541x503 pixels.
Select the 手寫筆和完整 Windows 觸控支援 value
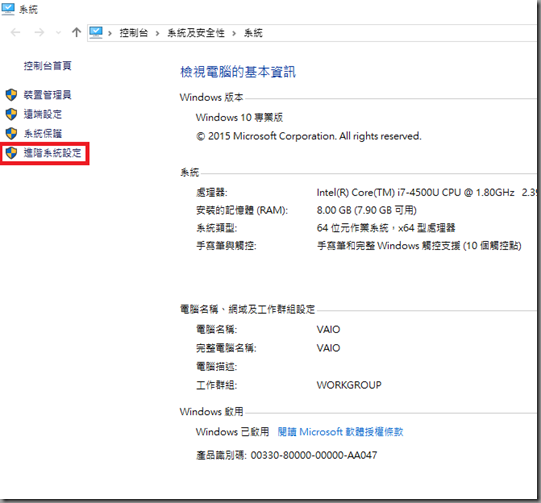click(419, 246)
